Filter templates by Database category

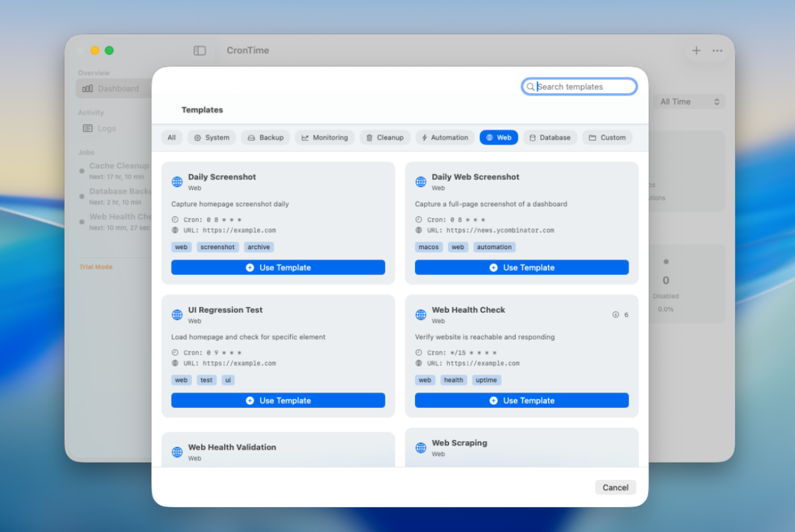(x=550, y=137)
